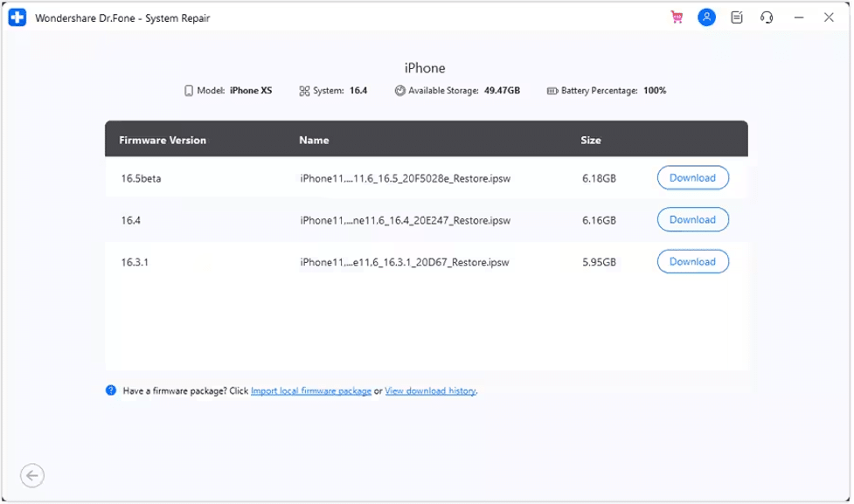Click the Firmware Version column header
This screenshot has width=854, height=504.
[x=162, y=140]
